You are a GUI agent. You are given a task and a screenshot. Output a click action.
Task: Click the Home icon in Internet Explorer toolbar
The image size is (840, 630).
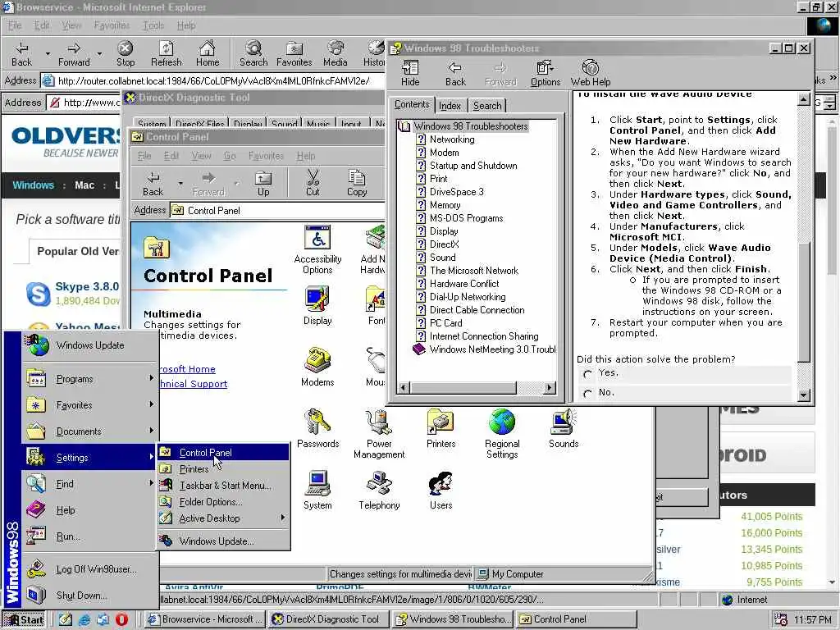[x=208, y=53]
